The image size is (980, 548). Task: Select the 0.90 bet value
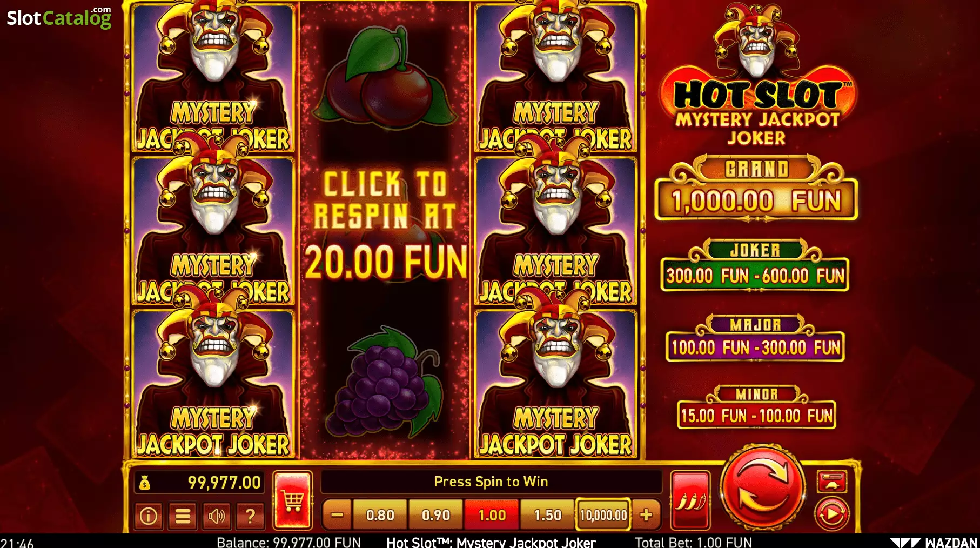(435, 515)
